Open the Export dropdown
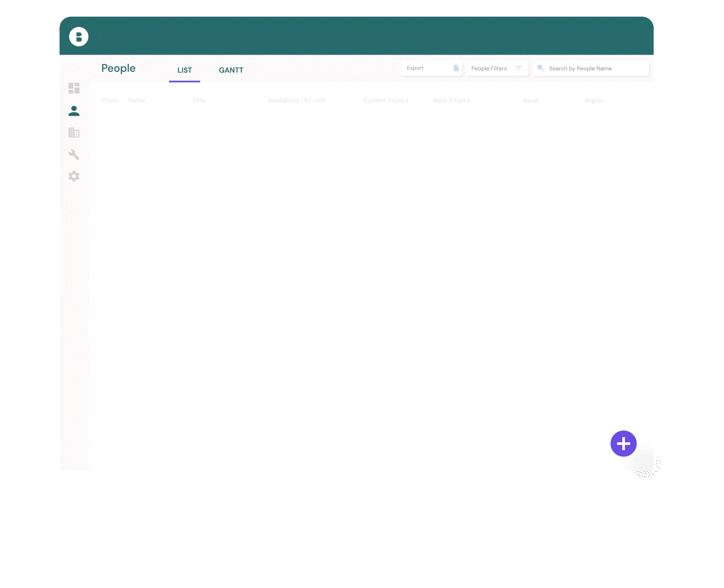724x588 pixels. 431,68
